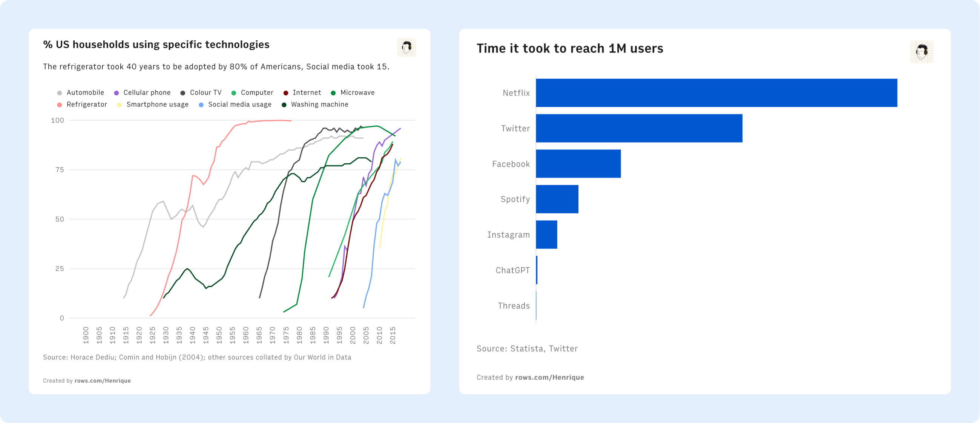Viewport: 980px width, 423px height.
Task: Click the Spotify bar
Action: 557,199
